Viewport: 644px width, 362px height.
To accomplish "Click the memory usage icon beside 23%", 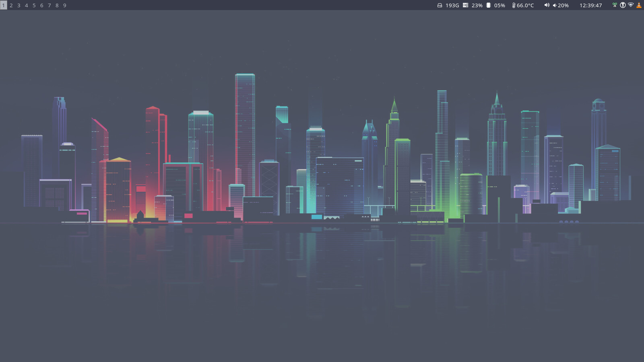I will [465, 5].
